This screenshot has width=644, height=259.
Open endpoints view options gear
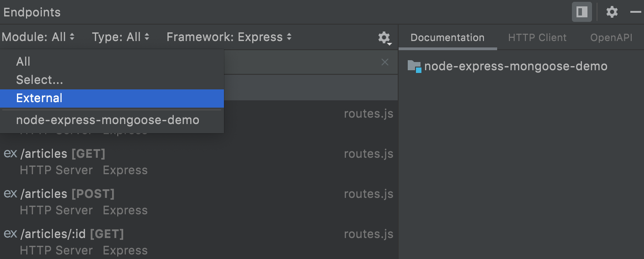tap(384, 38)
